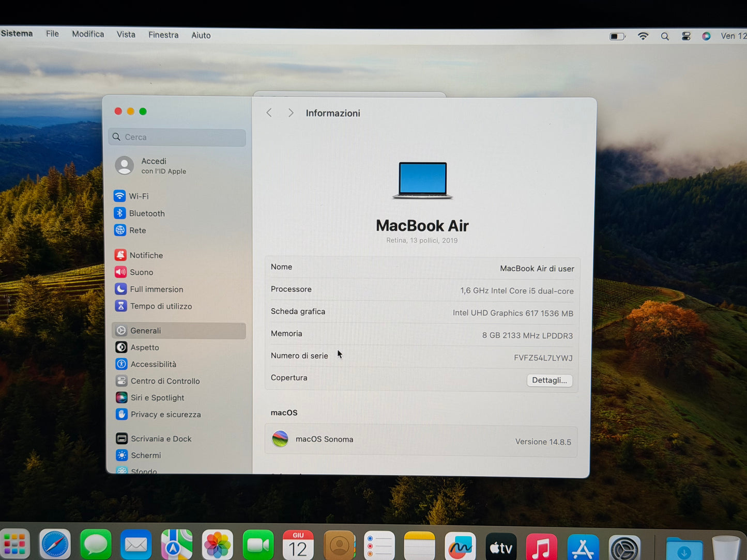Viewport: 747px width, 560px height.
Task: Open the Finestra menu
Action: coord(163,35)
